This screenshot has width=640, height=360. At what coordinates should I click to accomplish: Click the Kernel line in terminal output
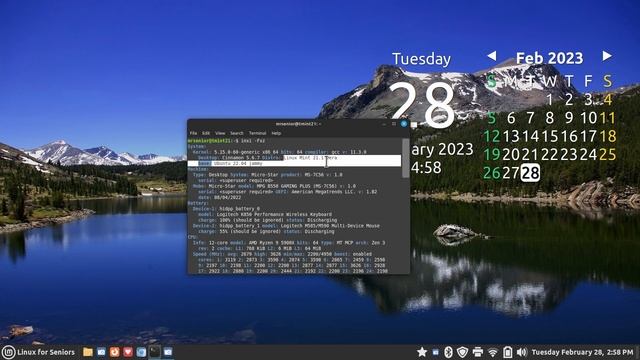[x=280, y=152]
